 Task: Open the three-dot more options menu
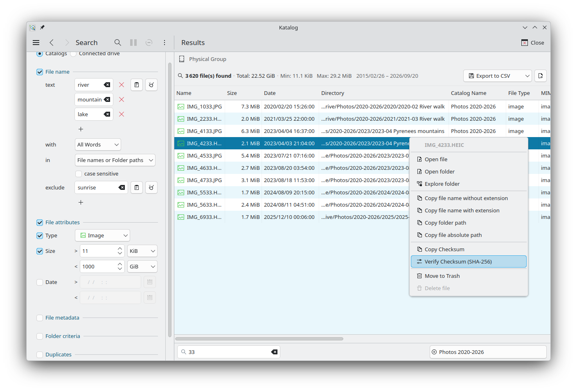pos(165,43)
